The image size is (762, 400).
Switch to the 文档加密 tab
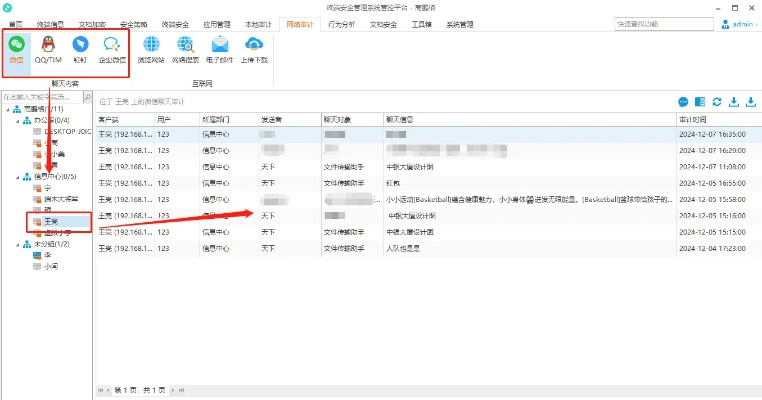click(92, 24)
